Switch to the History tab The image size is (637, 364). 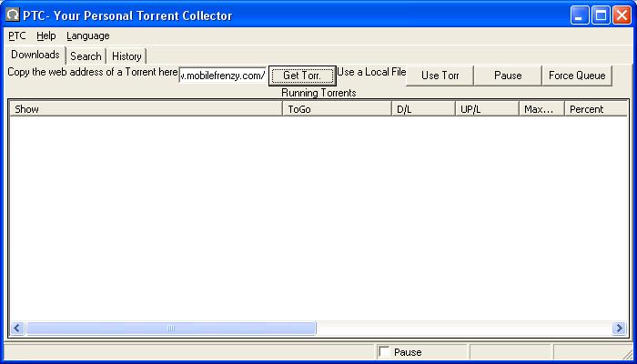coord(126,56)
